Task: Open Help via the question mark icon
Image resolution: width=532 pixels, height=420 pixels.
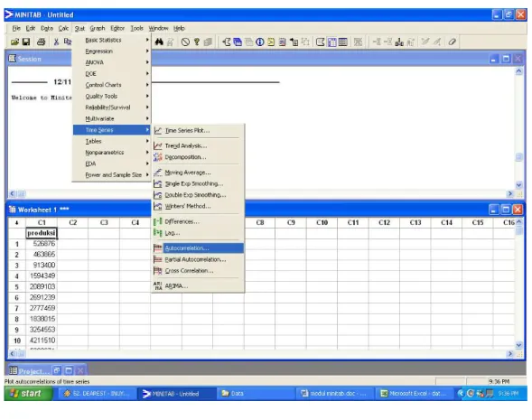Action: pyautogui.click(x=196, y=42)
